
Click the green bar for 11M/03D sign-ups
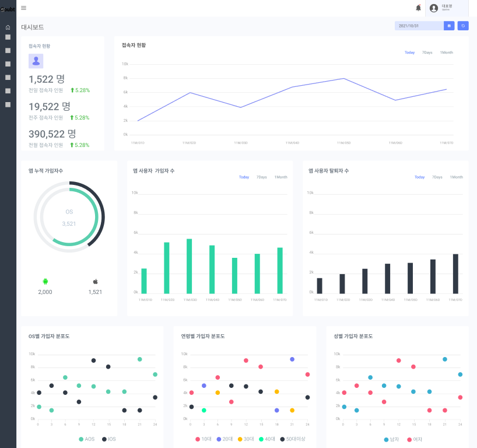point(189,267)
